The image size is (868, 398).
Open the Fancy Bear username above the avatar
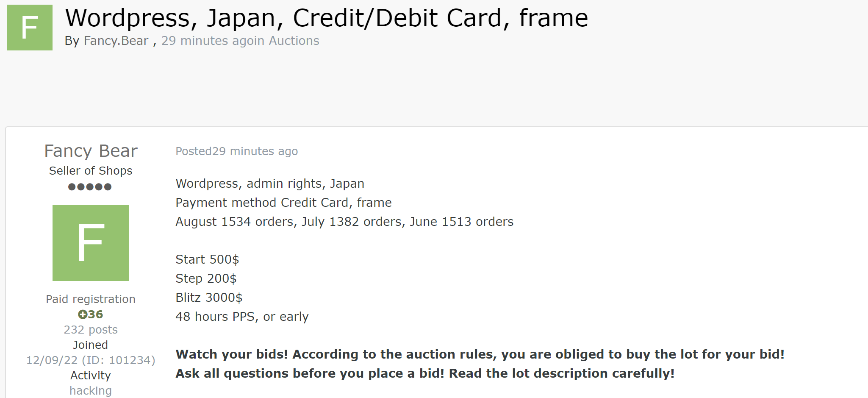tap(91, 151)
